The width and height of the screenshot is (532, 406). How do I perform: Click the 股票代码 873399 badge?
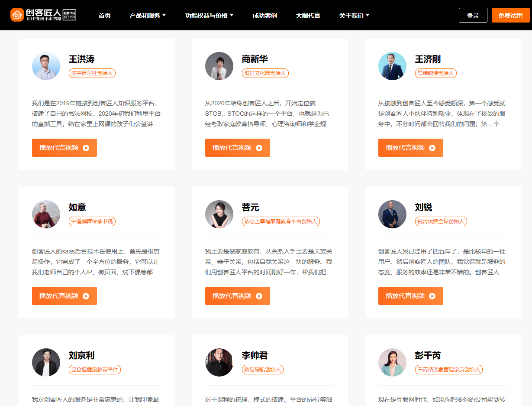coord(70,15)
